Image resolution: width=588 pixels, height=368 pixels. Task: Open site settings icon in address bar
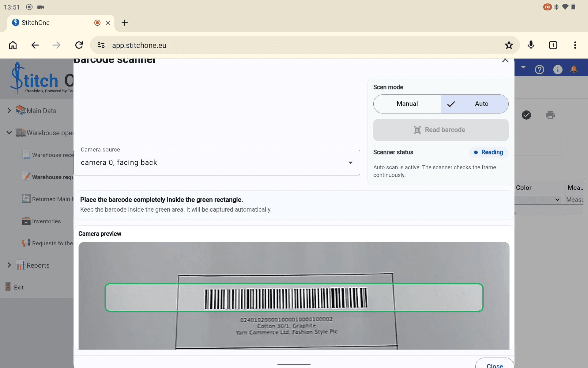tap(101, 45)
